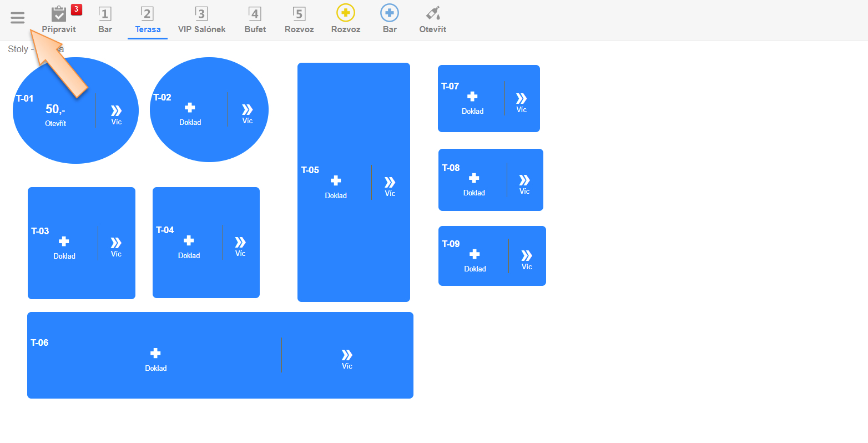The height and width of the screenshot is (443, 868).
Task: Open the Rozvoz tab numbered 5
Action: click(x=299, y=20)
